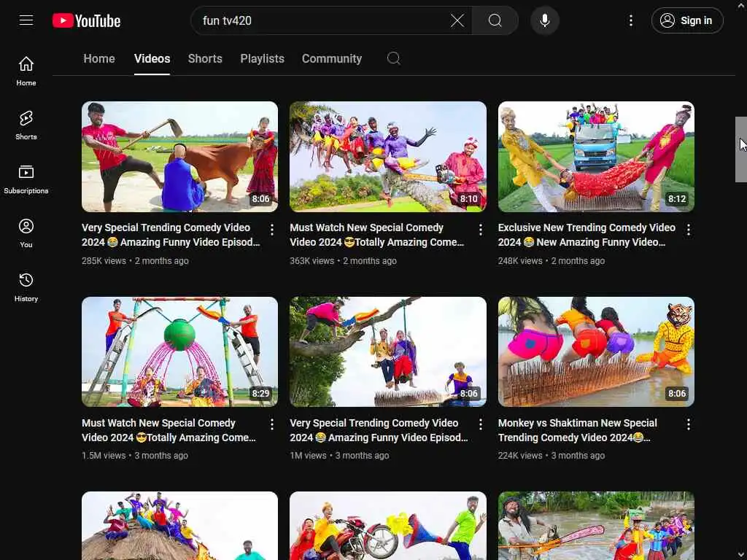Open Shorts in sidebar

[x=26, y=125]
